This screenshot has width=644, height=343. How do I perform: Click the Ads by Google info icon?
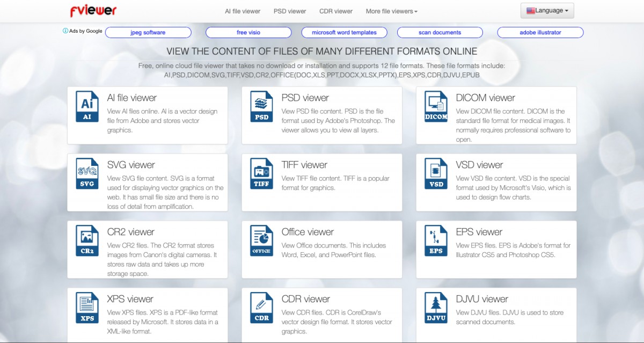65,31
